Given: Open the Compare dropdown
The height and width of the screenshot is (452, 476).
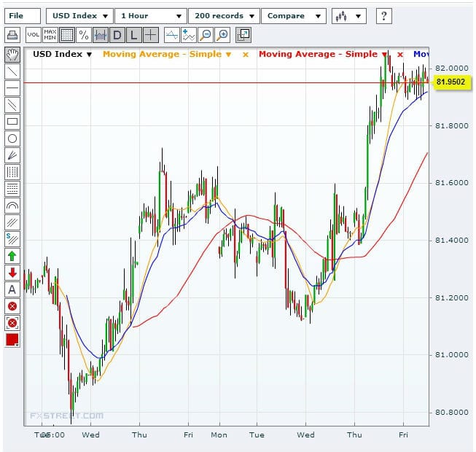Looking at the screenshot, I should click(x=294, y=16).
